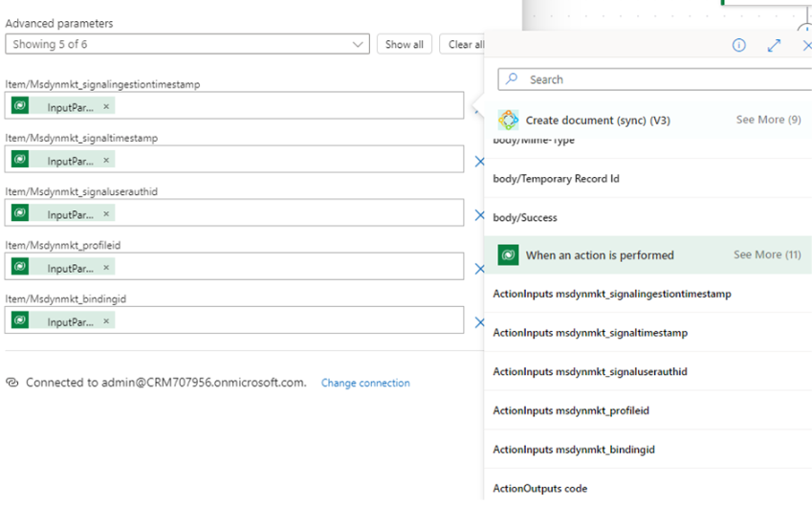Click the Dataverse icon in signaltimestamp token
Screen dimensions: 812x507
[x=20, y=160]
